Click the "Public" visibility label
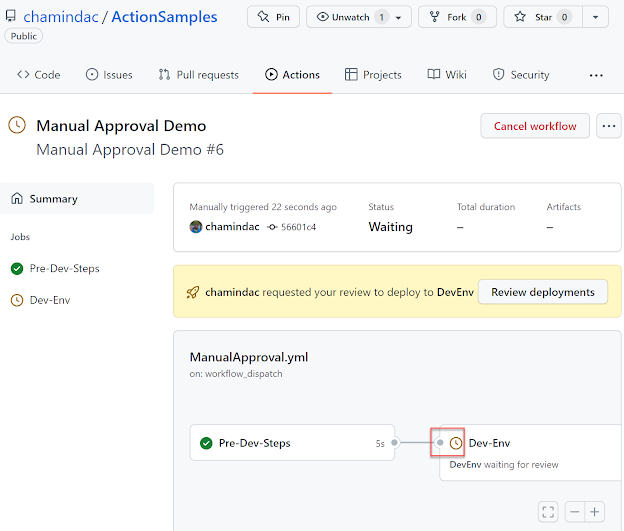This screenshot has height=531, width=624. 23,36
